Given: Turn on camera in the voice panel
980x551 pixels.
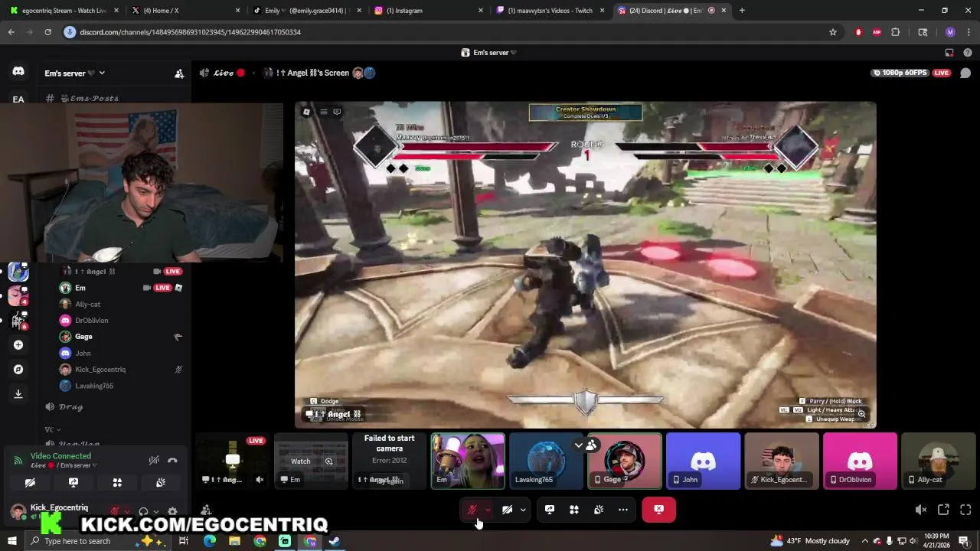Looking at the screenshot, I should [30, 483].
